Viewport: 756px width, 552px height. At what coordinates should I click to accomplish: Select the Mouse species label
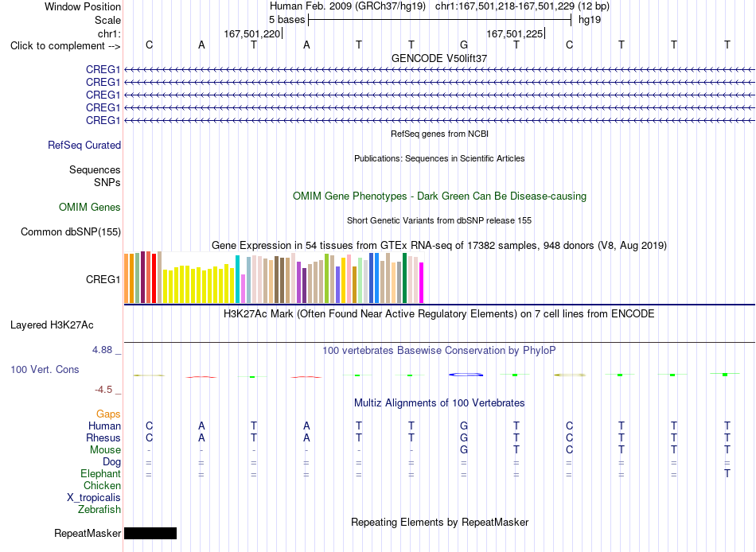coord(106,450)
